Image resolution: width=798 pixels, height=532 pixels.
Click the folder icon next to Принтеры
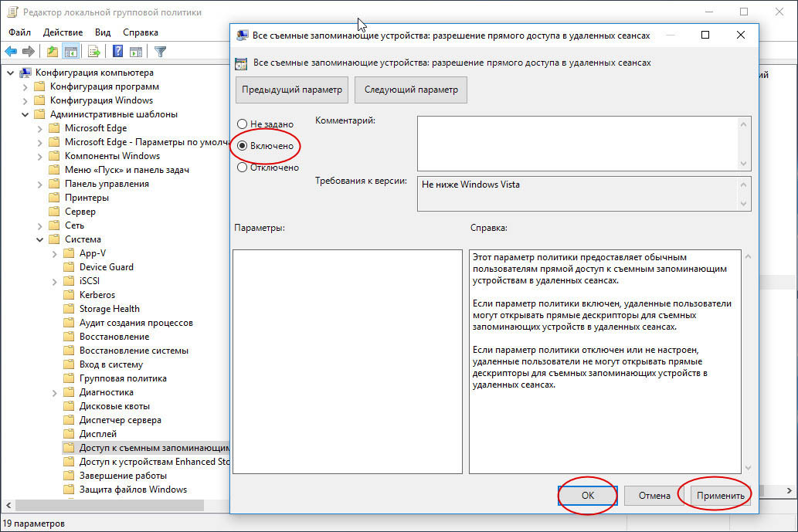(x=54, y=198)
